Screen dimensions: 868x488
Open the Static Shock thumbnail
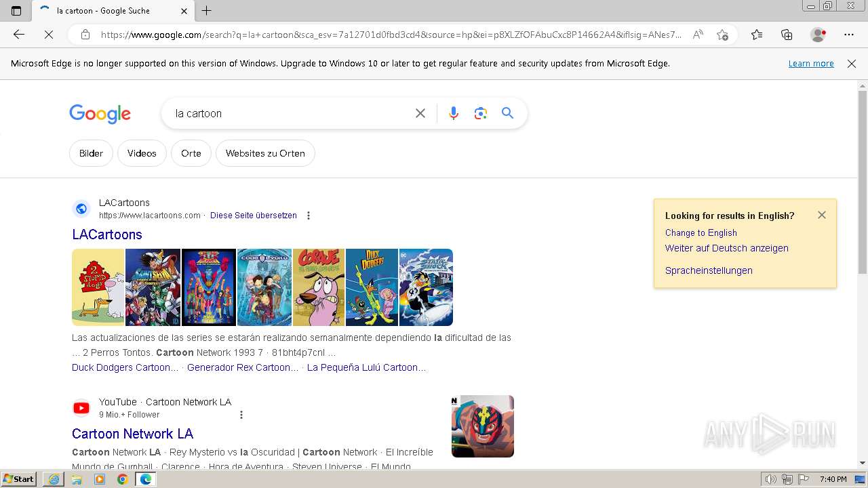[426, 287]
